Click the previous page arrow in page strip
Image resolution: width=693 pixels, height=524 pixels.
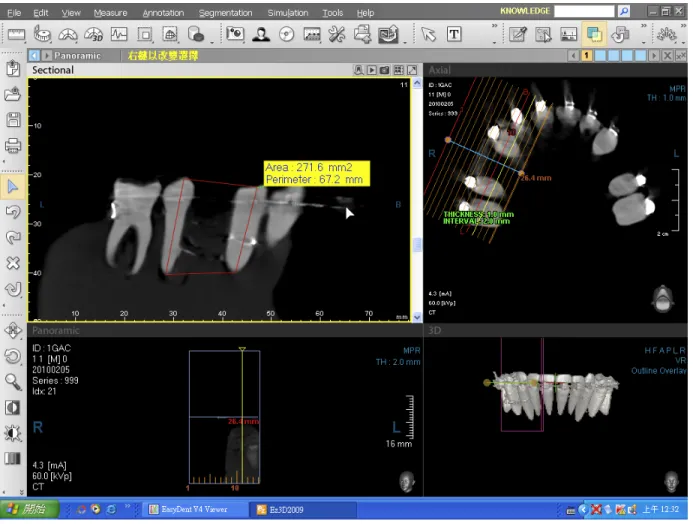click(x=574, y=56)
